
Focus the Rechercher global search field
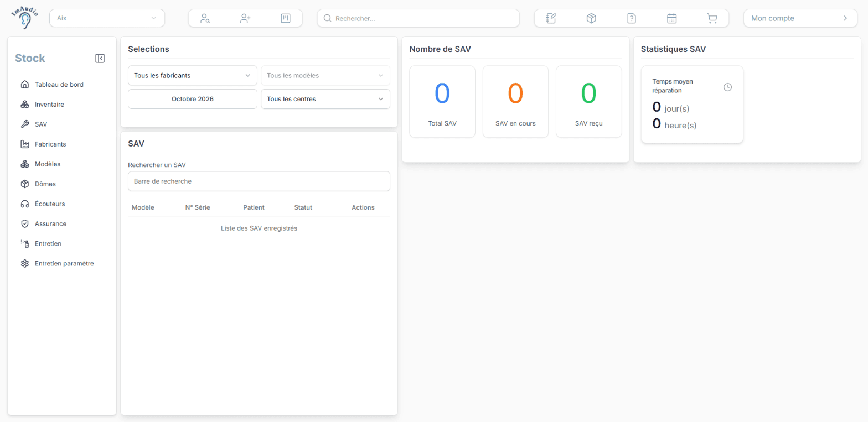418,18
